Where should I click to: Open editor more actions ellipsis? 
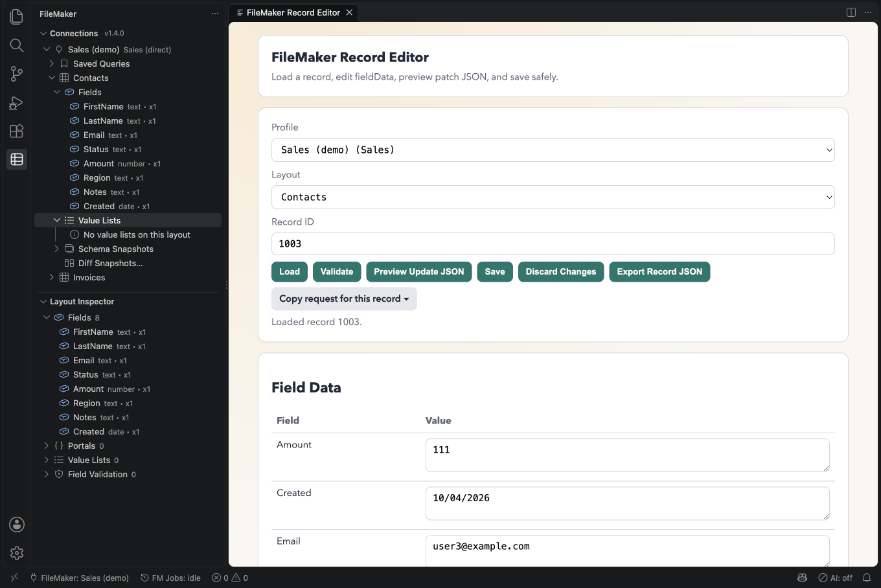click(868, 12)
